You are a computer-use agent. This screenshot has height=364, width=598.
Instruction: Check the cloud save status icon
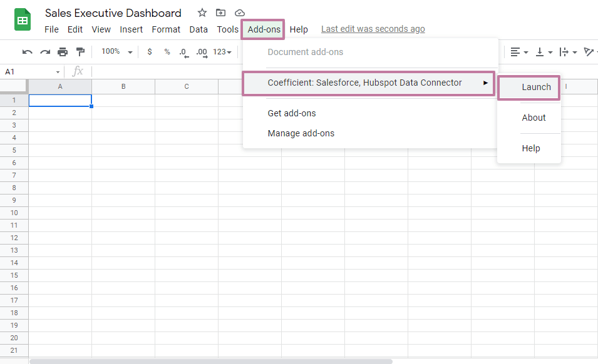coord(239,13)
